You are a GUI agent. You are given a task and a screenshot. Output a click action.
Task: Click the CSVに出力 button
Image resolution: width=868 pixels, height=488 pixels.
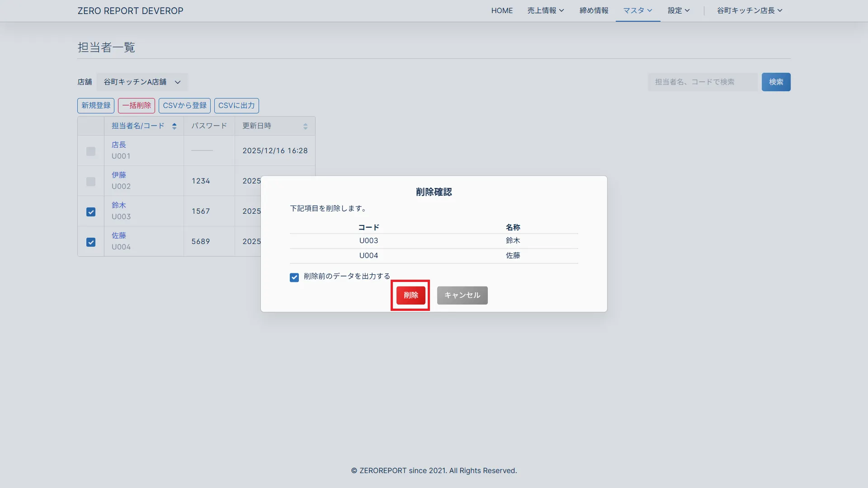[236, 106]
